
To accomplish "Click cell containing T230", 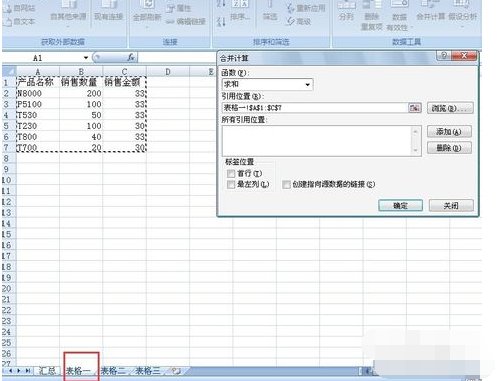I will [38, 126].
